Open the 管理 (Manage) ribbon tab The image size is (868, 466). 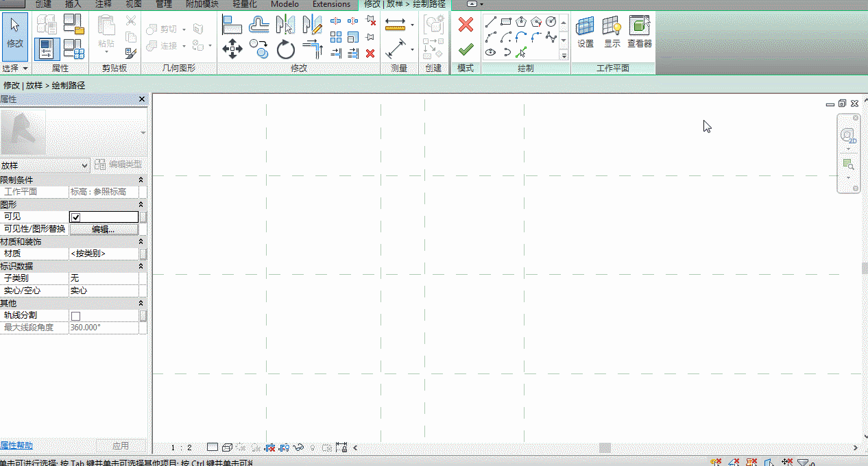pos(164,4)
